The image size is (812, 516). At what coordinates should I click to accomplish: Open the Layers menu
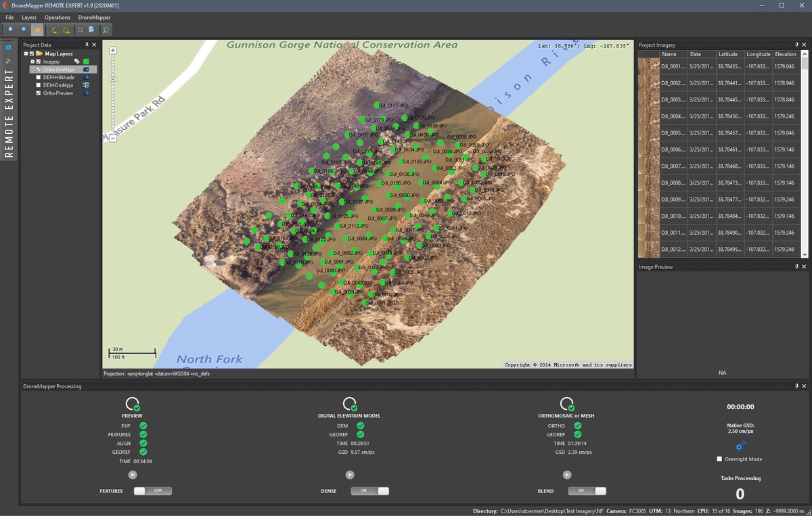[29, 17]
